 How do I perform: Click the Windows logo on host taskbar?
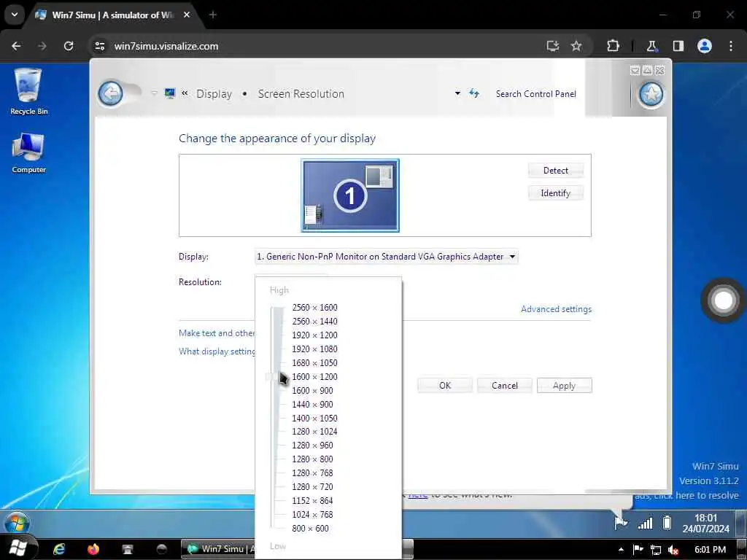(x=18, y=548)
